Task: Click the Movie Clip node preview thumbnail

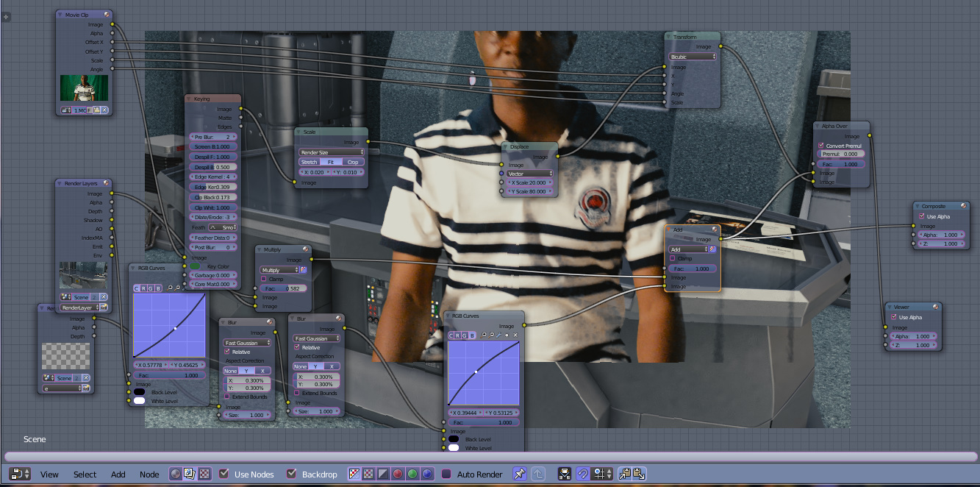Action: (x=84, y=88)
